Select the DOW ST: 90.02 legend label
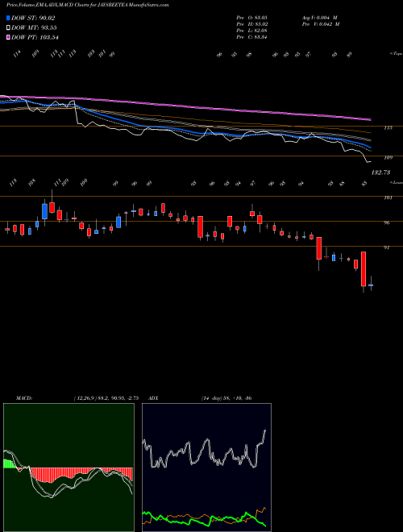The height and width of the screenshot is (532, 403). (33, 18)
